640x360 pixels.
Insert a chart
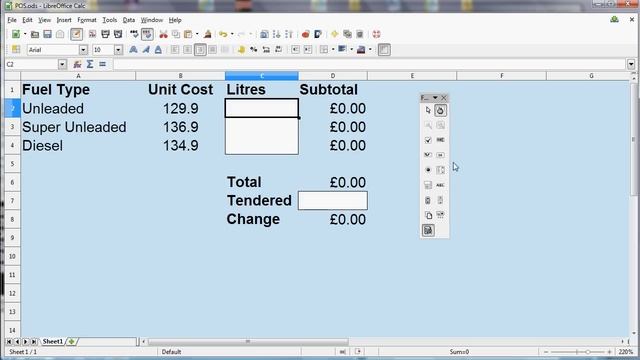(x=305, y=34)
